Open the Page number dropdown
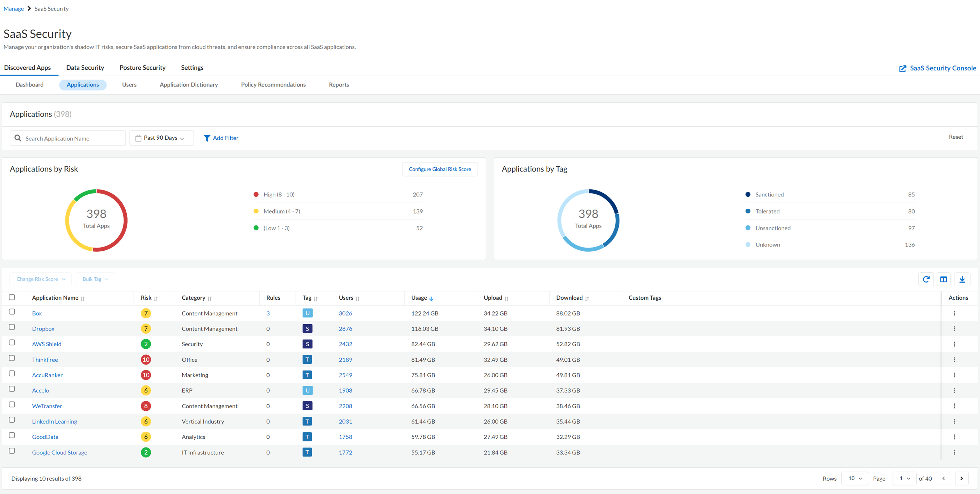Image resolution: width=980 pixels, height=494 pixels. pos(904,478)
